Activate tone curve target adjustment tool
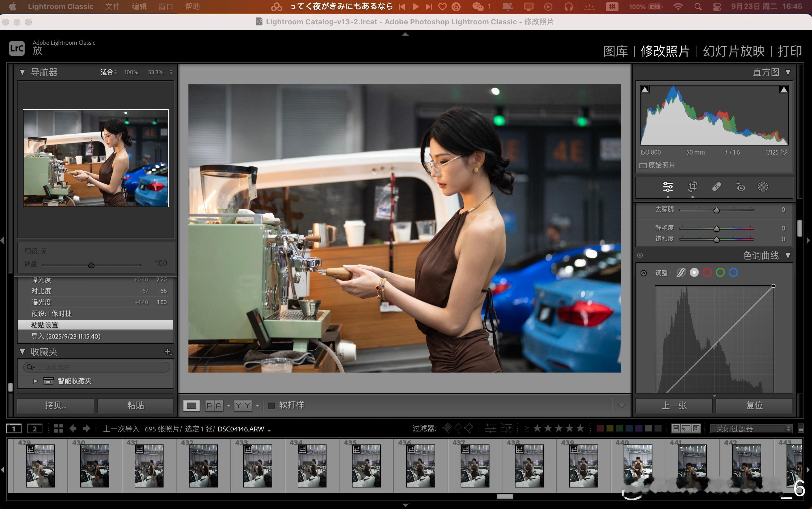Viewport: 812px width, 509px height. click(x=643, y=273)
